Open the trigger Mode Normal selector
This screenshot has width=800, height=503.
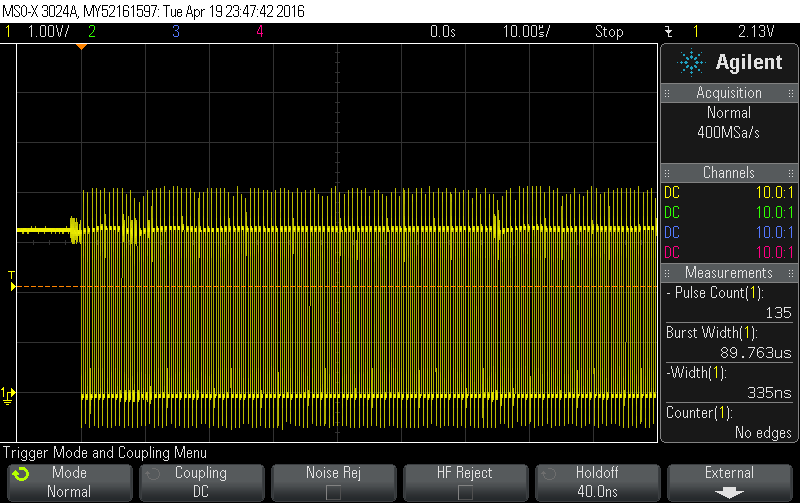68,482
